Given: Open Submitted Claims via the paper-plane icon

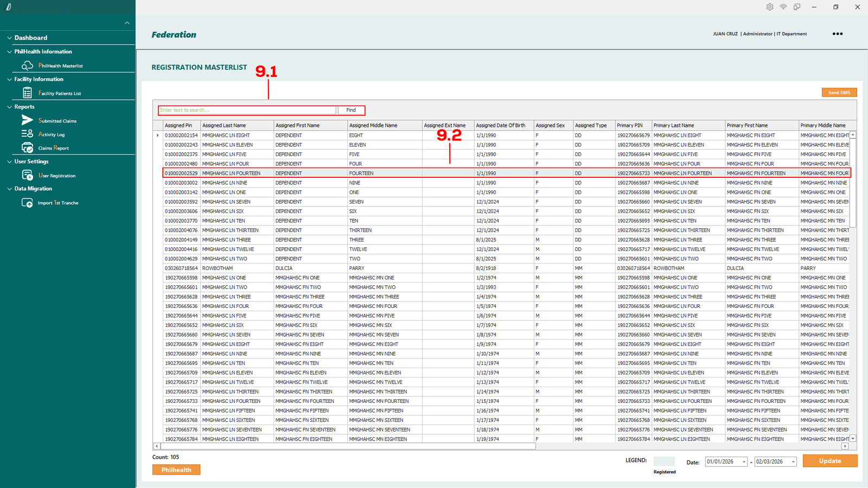Looking at the screenshot, I should tap(27, 120).
